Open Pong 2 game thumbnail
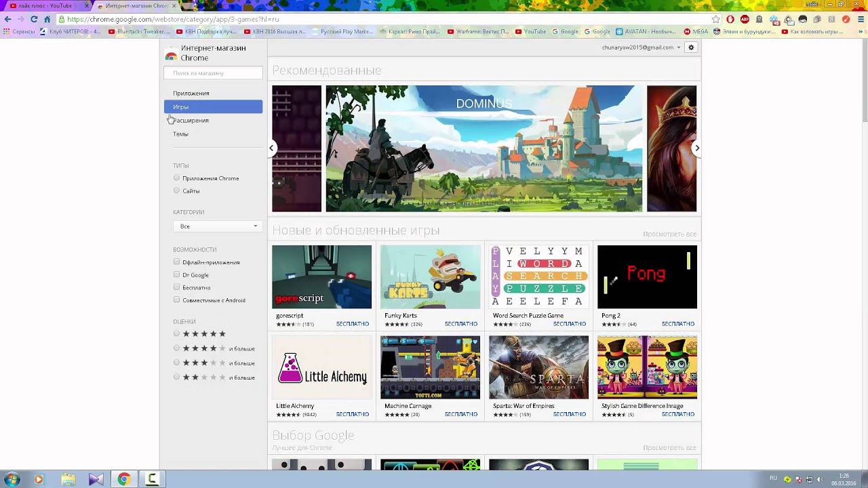 point(647,277)
